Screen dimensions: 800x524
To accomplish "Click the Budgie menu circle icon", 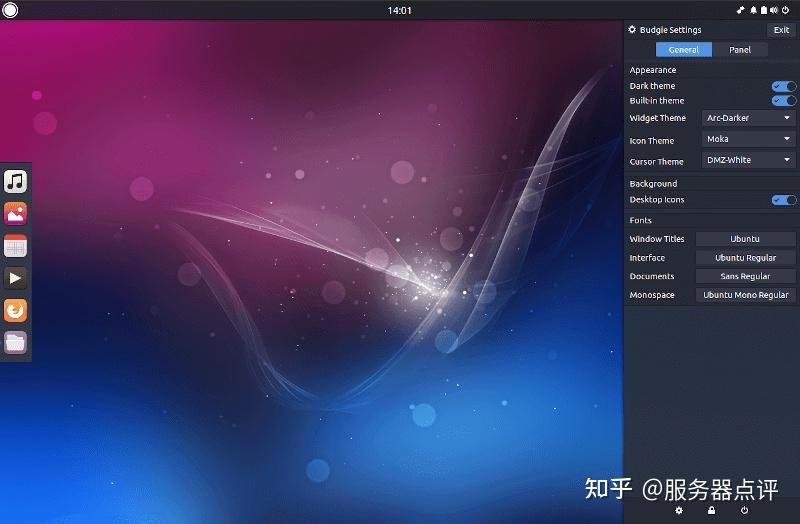I will click(10, 10).
